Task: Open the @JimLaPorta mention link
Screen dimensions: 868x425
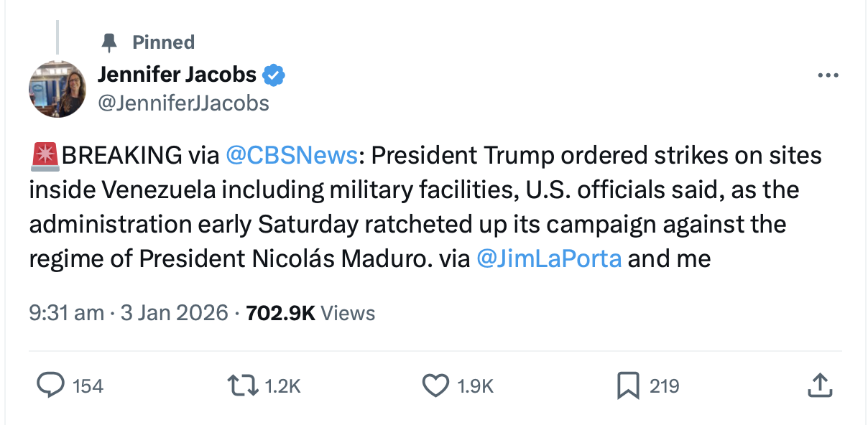Action: point(549,258)
